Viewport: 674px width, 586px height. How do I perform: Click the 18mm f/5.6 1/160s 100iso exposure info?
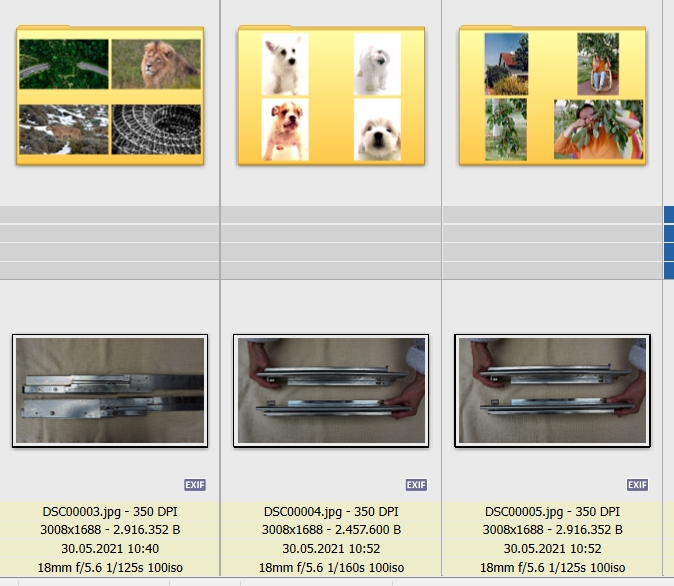331,568
